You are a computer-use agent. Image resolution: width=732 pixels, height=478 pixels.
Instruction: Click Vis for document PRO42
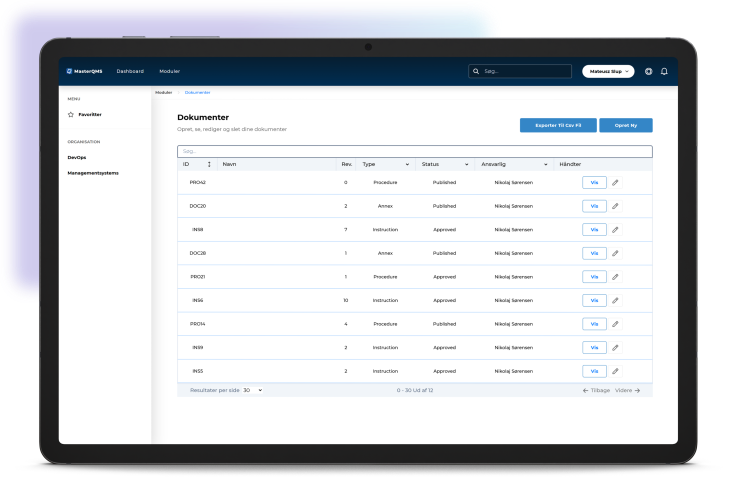[594, 183]
